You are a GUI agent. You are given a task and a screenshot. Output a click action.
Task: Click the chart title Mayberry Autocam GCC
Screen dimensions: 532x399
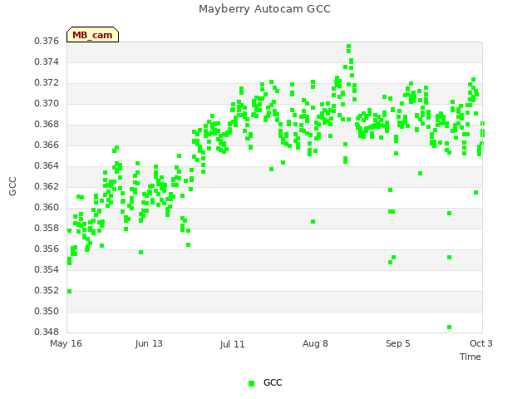click(264, 9)
